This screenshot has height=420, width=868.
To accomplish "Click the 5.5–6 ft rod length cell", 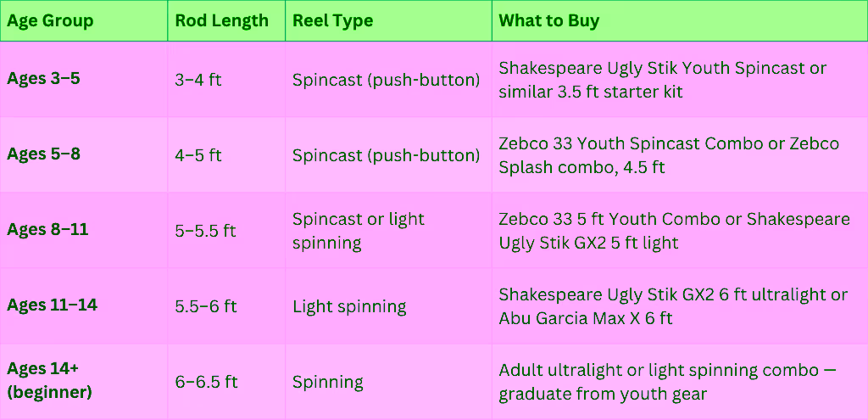I will [205, 306].
